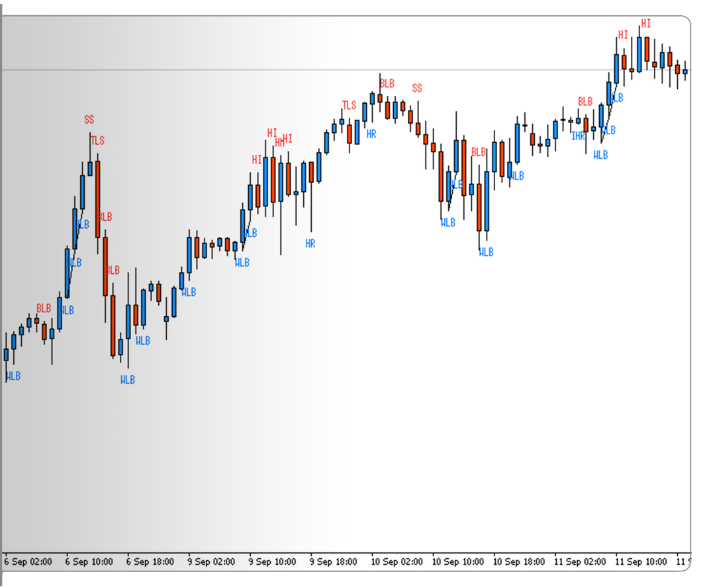The height and width of the screenshot is (588, 703).
Task: Click the "HR" label directly below the "TLS" label
Action: 371,134
